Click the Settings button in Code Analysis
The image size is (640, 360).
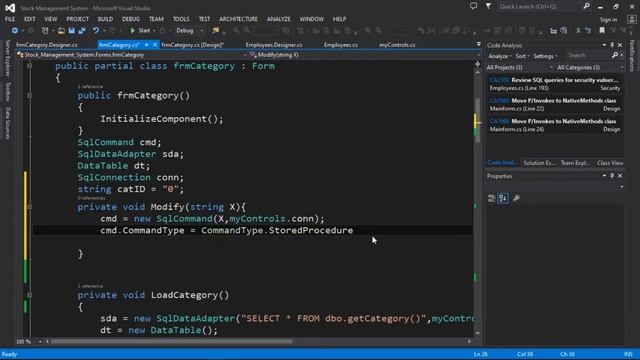(x=545, y=56)
